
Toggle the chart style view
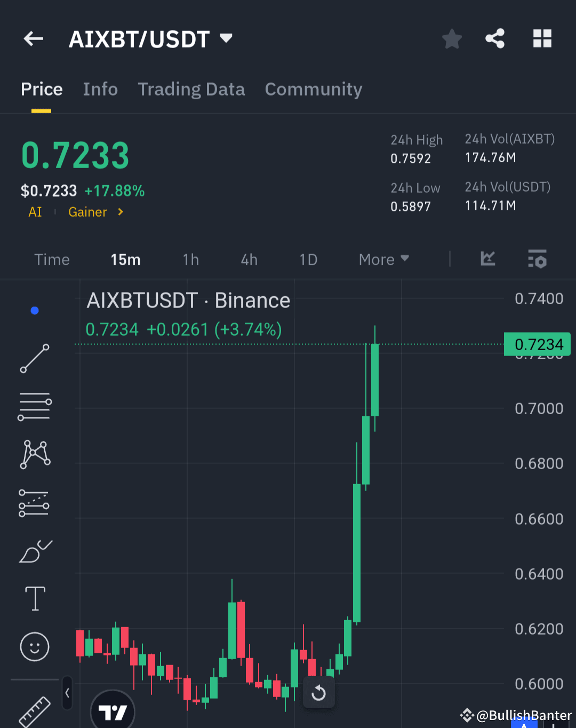tap(487, 259)
